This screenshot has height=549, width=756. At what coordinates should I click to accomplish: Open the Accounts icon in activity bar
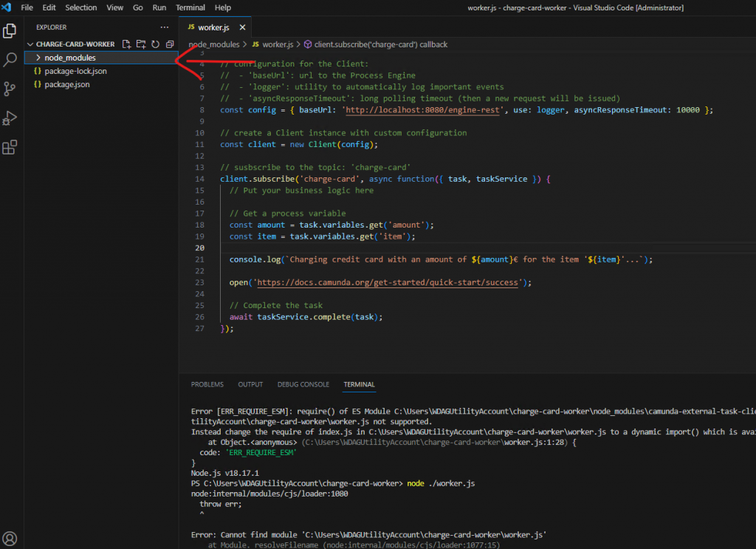pyautogui.click(x=10, y=539)
